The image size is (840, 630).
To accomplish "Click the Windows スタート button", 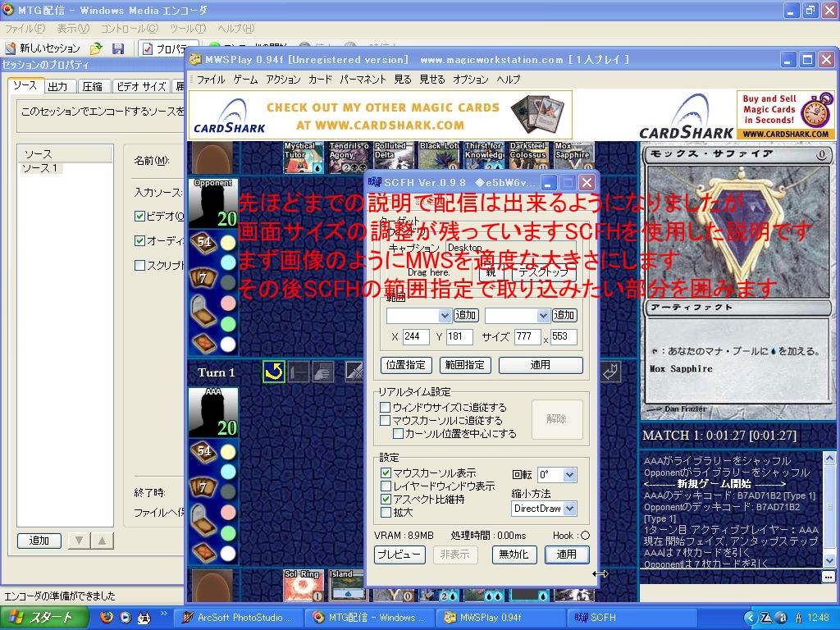I will (x=45, y=617).
